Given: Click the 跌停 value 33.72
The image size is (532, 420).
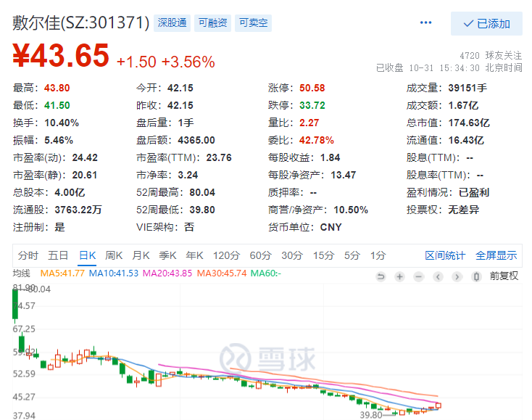Looking at the screenshot, I should tap(312, 105).
